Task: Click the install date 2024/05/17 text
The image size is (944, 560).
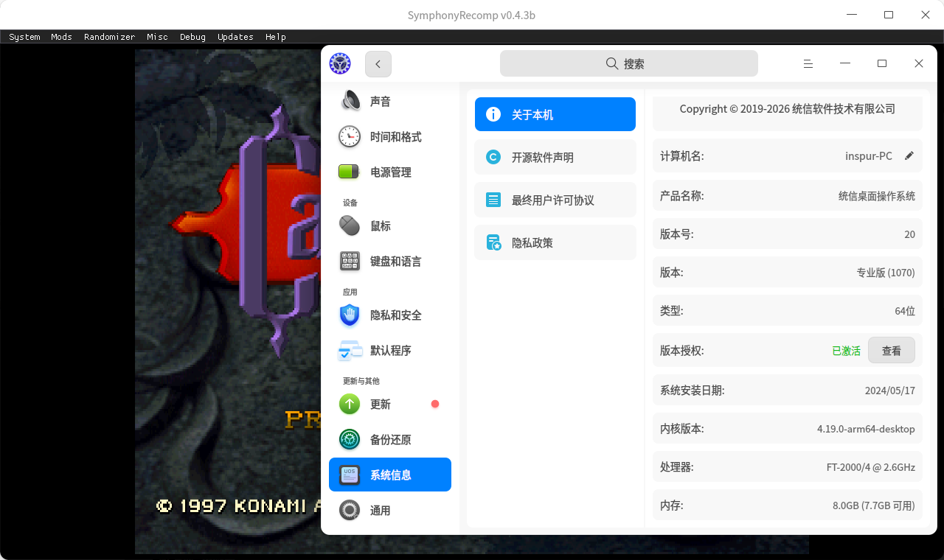Action: [x=890, y=391]
